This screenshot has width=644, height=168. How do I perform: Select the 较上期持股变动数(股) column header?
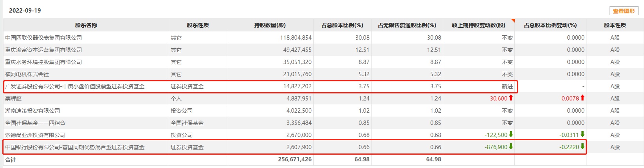click(x=479, y=25)
